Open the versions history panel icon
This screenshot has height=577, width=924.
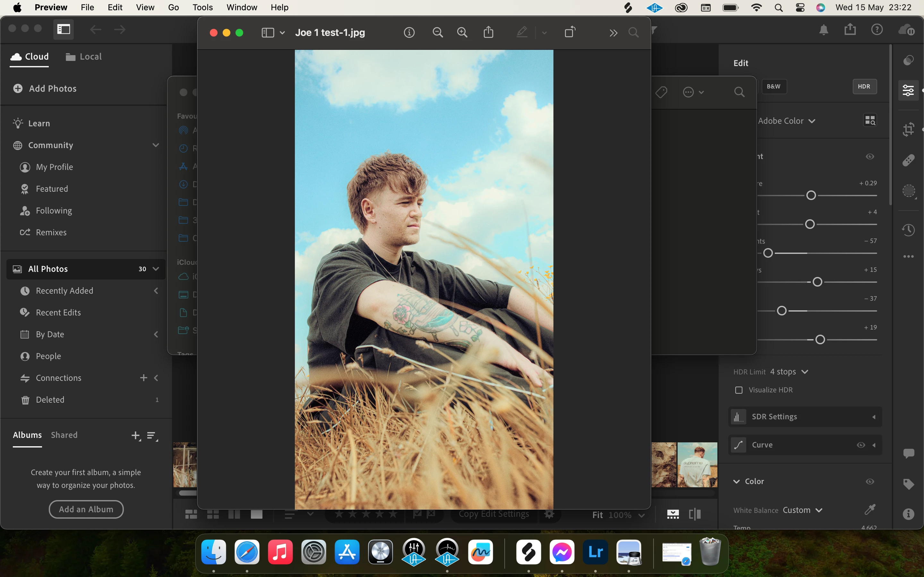click(x=908, y=230)
